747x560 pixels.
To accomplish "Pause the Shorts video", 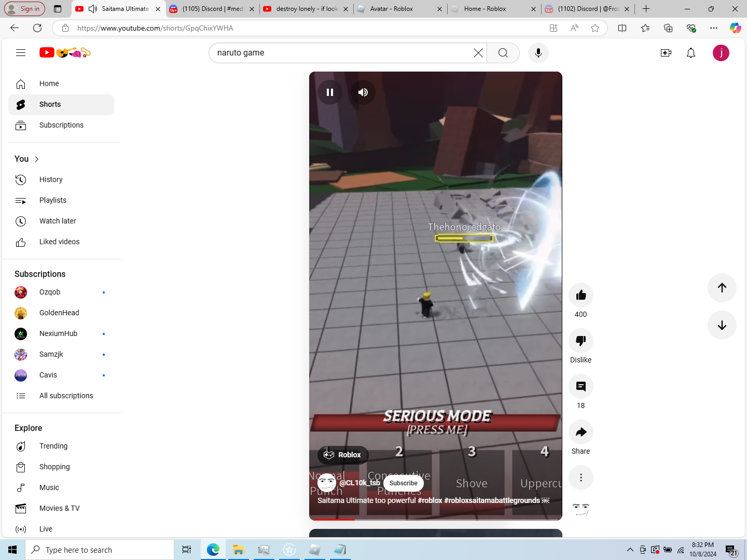I will pyautogui.click(x=330, y=92).
